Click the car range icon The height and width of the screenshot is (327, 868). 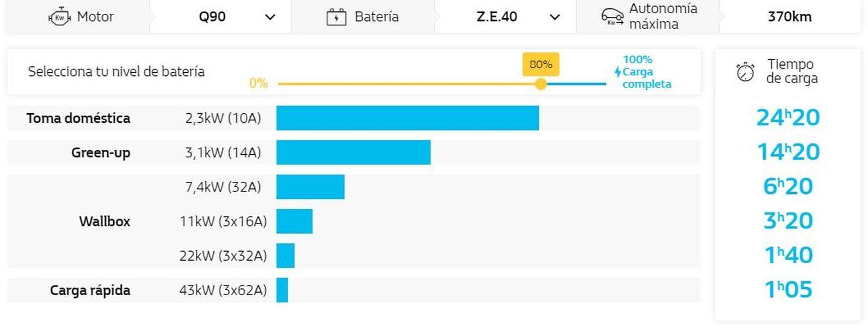pyautogui.click(x=612, y=17)
